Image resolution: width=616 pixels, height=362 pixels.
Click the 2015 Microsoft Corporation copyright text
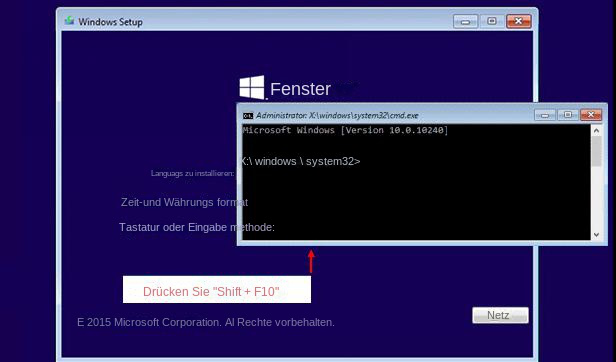(x=206, y=322)
